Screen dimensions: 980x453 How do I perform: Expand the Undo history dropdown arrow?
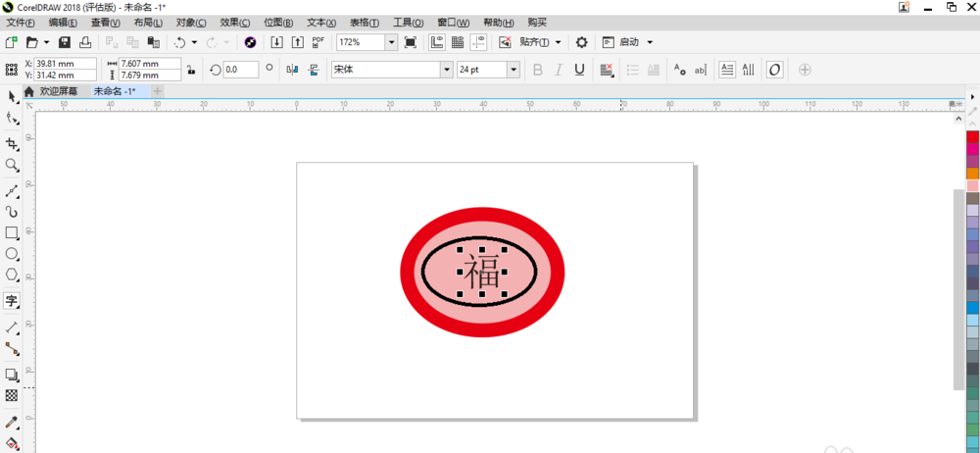click(x=194, y=42)
